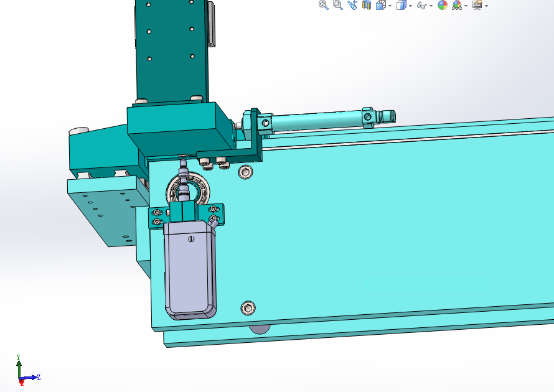Click the Apply Scene icon
The image size is (554, 392).
457,5
